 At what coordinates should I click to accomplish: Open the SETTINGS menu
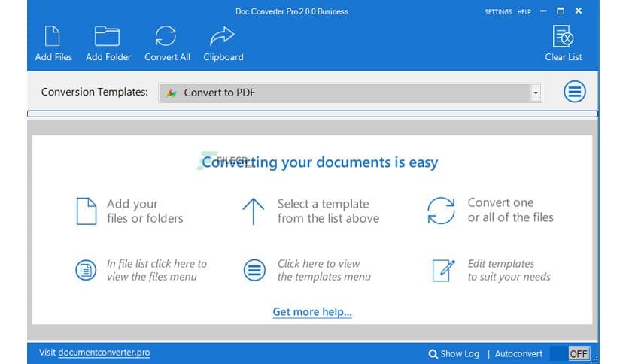(x=497, y=12)
